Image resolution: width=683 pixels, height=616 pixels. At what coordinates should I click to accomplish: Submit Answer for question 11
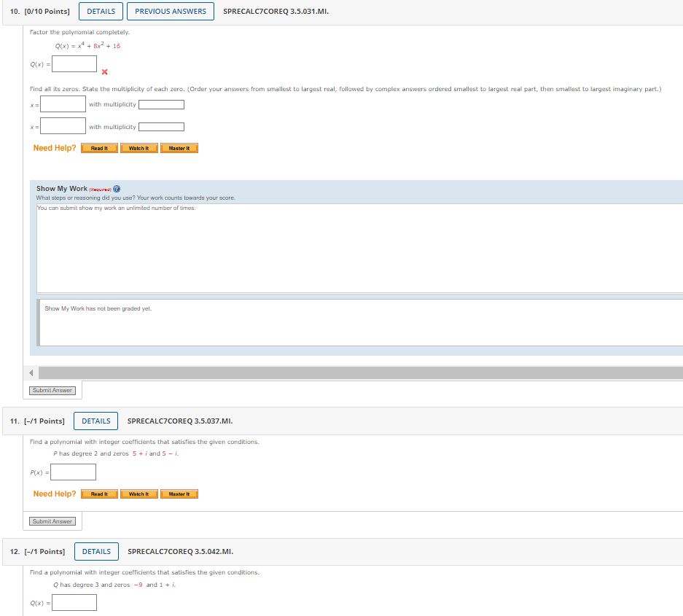[52, 521]
